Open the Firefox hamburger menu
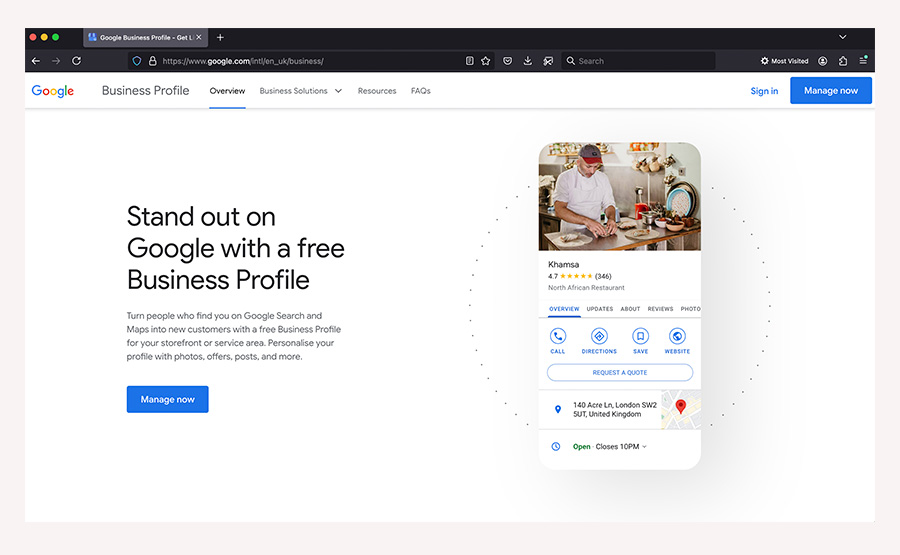900x555 pixels. coord(863,60)
